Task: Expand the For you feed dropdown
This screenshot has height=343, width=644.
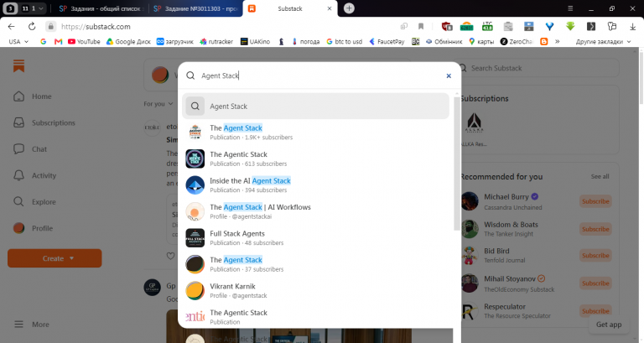Action: pyautogui.click(x=158, y=104)
